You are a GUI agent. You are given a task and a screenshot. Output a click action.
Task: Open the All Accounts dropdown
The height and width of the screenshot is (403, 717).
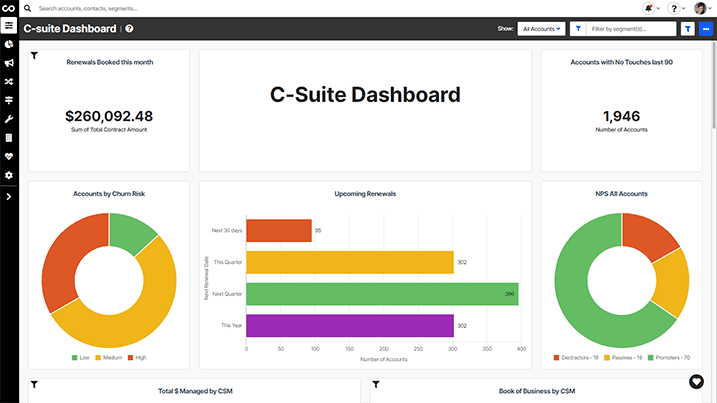point(541,29)
